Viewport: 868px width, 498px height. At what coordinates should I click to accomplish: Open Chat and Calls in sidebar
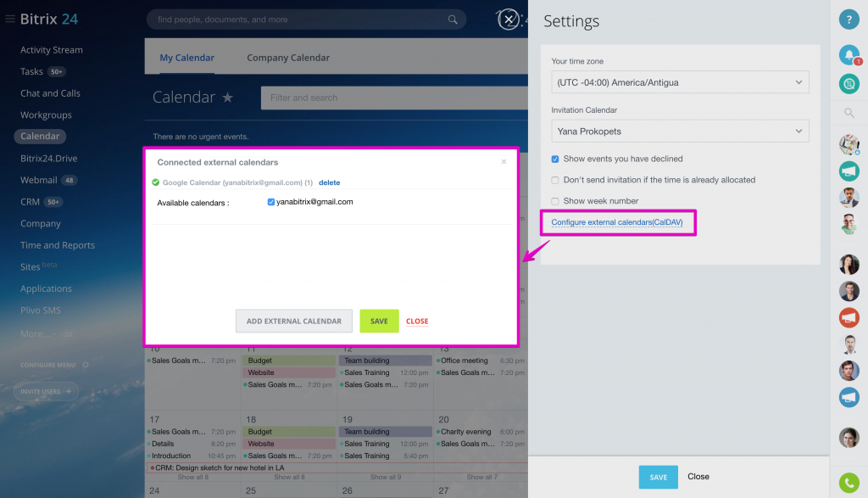point(50,93)
